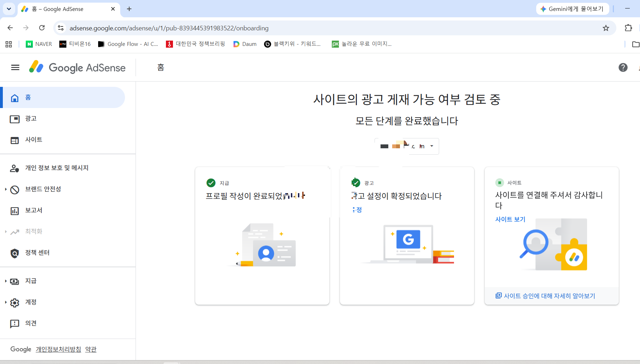Open the hamburger main menu
This screenshot has height=364, width=640.
click(15, 67)
